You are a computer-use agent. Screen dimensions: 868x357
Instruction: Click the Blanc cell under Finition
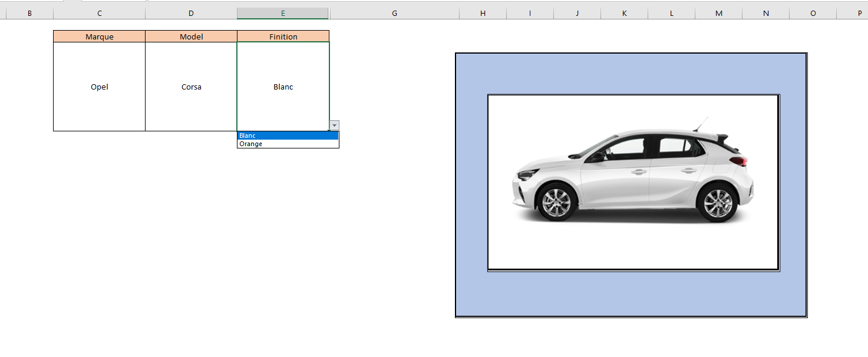pos(283,87)
